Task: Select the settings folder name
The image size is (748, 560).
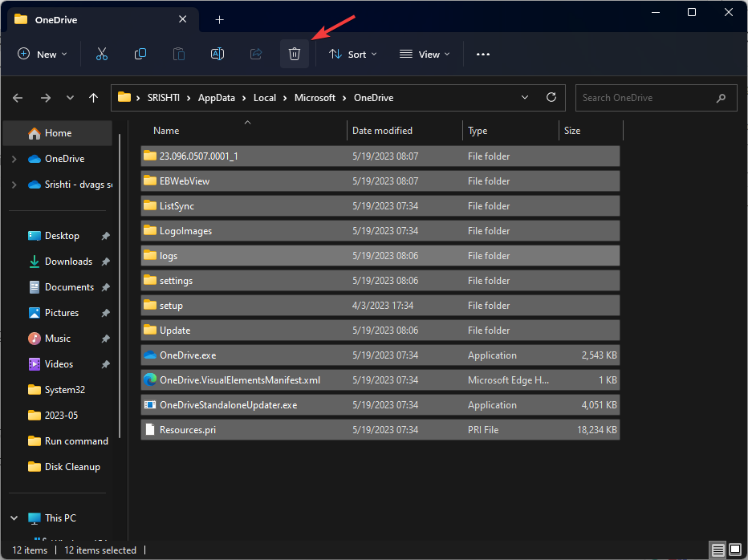Action: click(176, 281)
